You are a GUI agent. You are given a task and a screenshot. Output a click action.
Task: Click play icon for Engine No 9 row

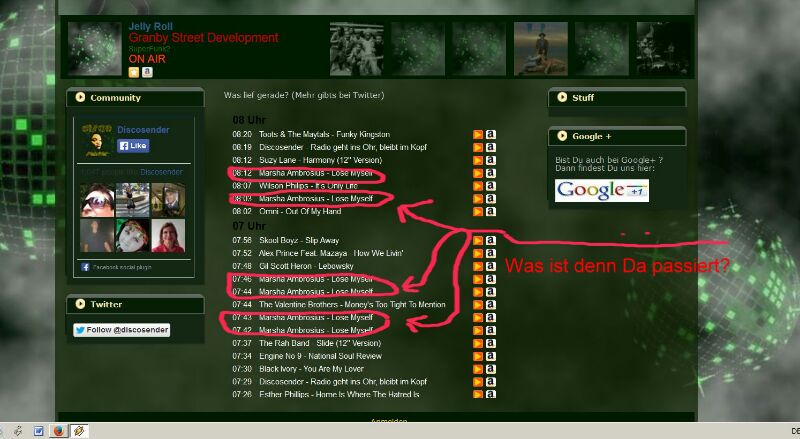click(478, 356)
